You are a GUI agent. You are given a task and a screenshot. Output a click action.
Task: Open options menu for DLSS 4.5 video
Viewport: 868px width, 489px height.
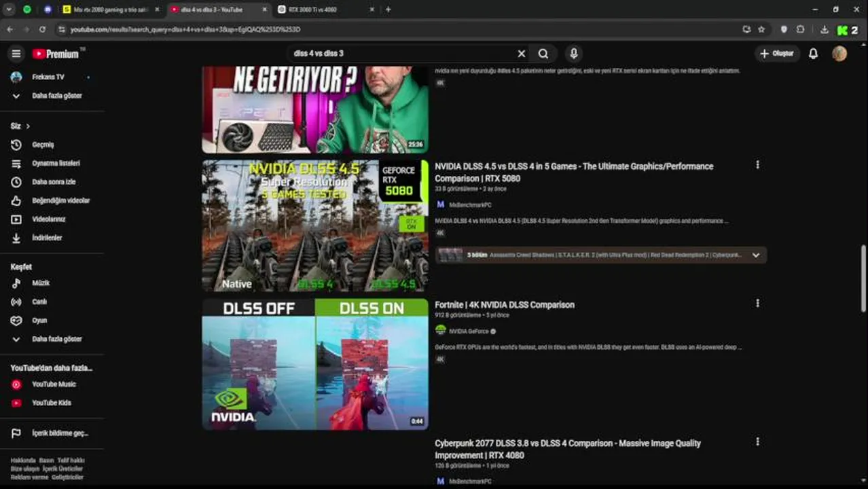click(x=757, y=165)
